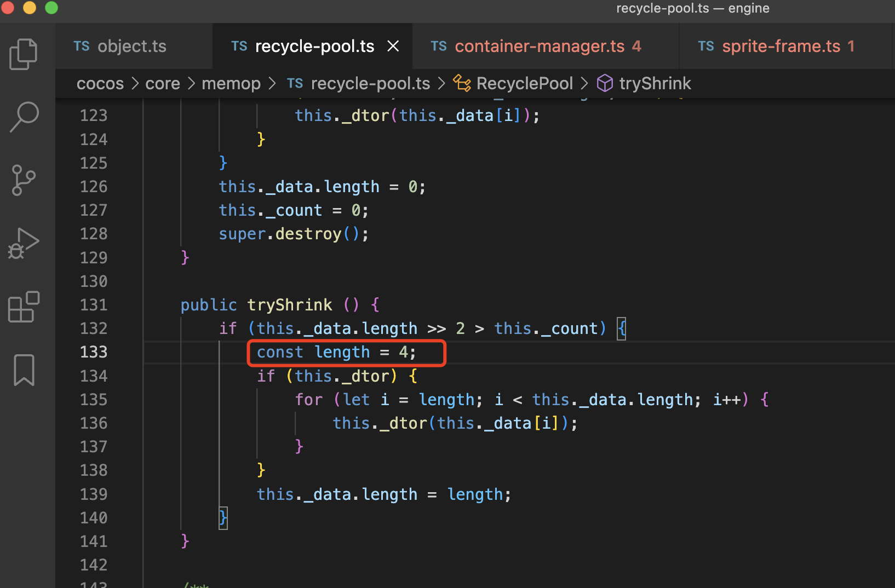This screenshot has height=588, width=895.
Task: Open the Extensions view
Action: (24, 307)
